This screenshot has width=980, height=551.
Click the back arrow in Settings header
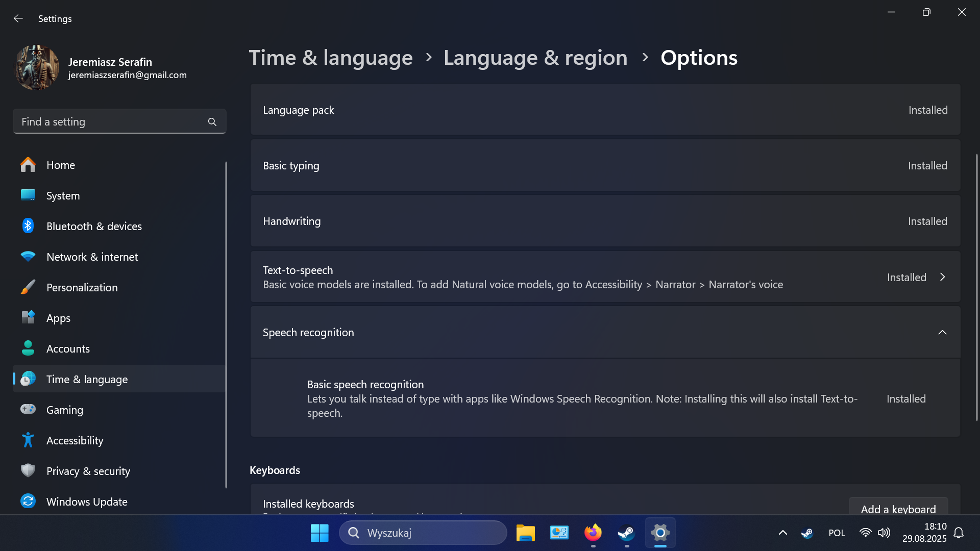tap(18, 18)
